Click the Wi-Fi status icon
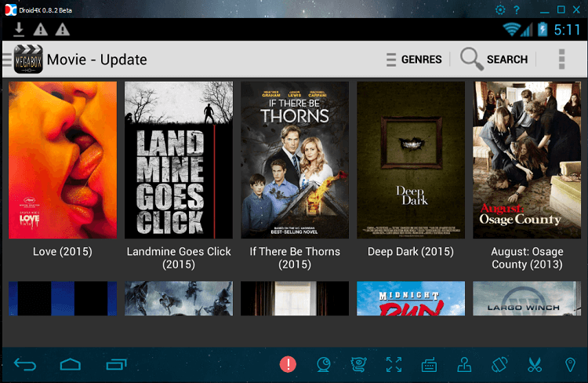Screen dimensions: 588x383 click(512, 29)
